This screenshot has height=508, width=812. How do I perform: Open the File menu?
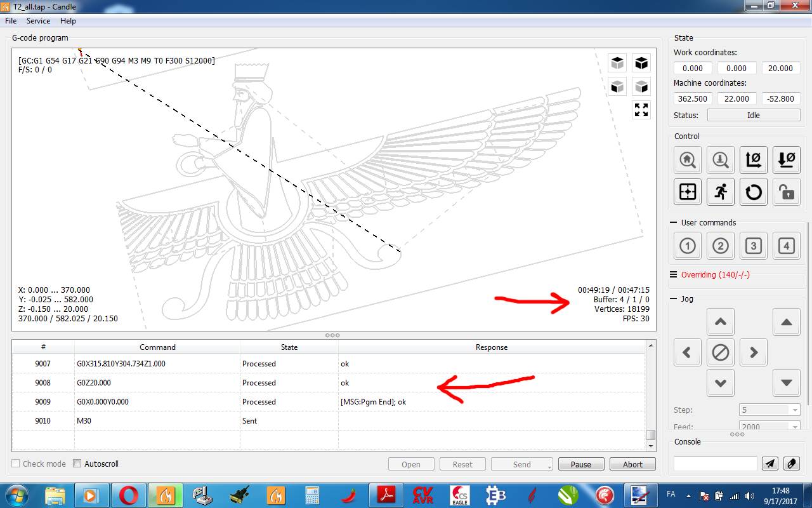(11, 21)
